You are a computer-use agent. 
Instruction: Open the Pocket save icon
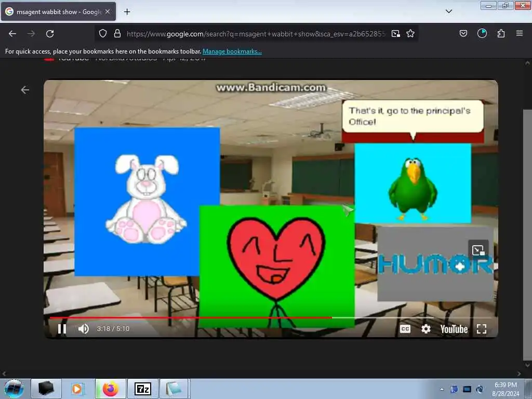(x=463, y=33)
